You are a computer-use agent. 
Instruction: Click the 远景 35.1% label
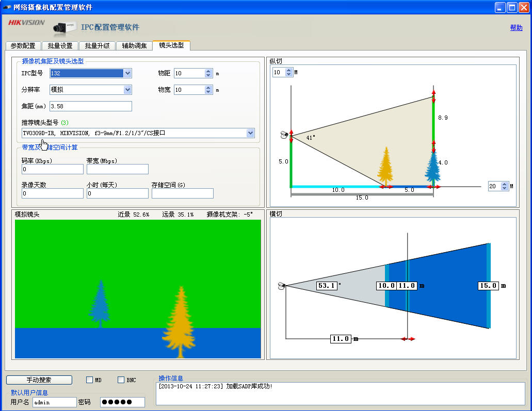178,215
